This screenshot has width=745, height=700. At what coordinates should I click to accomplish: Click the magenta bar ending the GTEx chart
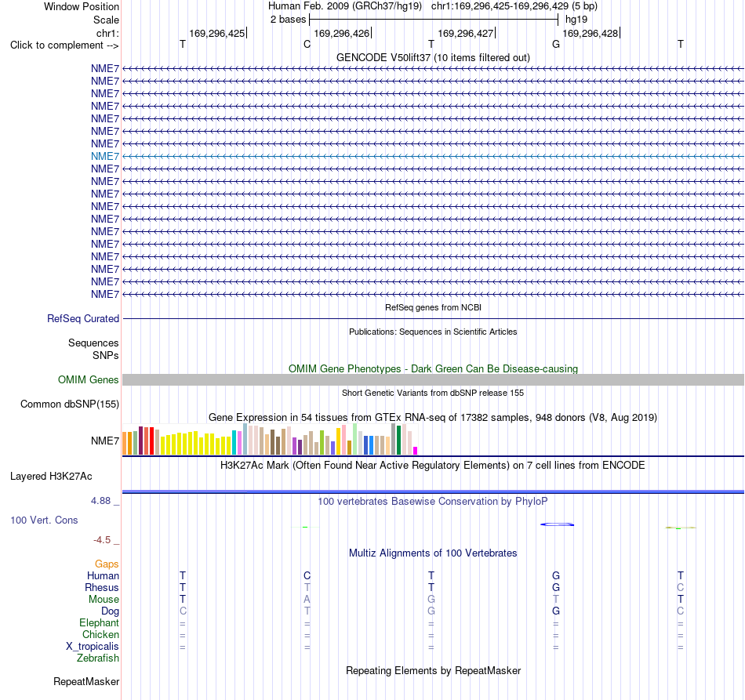pos(416,452)
